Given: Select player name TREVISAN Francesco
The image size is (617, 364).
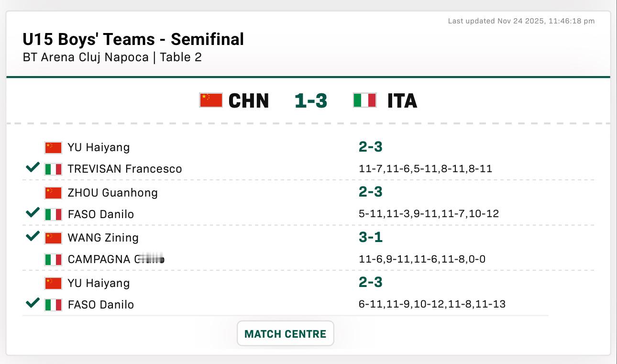Looking at the screenshot, I should tap(124, 169).
